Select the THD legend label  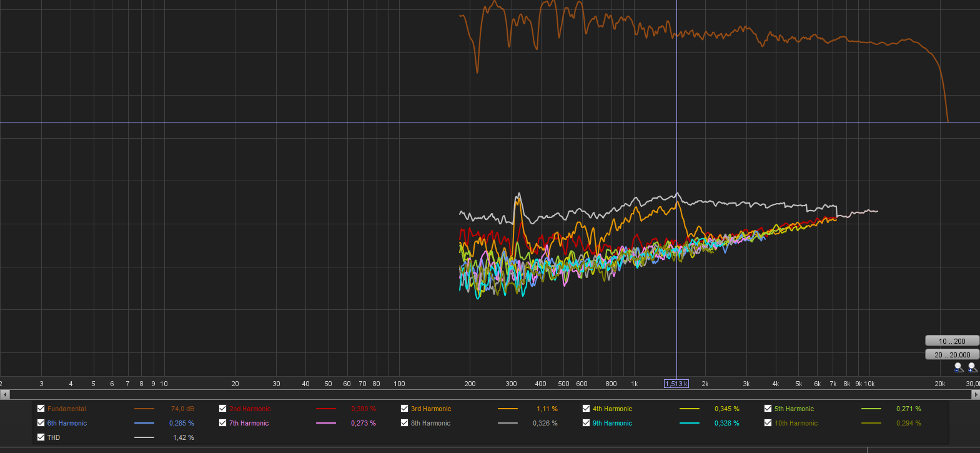pos(54,437)
